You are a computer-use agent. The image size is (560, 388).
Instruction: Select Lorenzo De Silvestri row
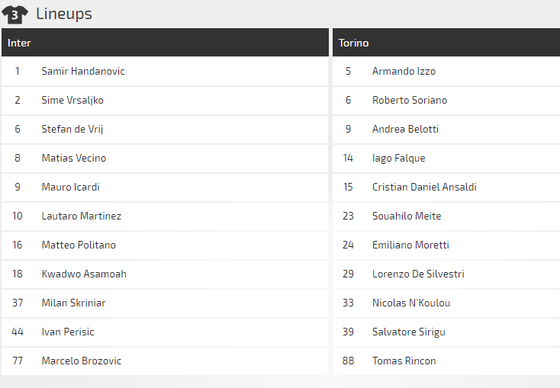446,274
